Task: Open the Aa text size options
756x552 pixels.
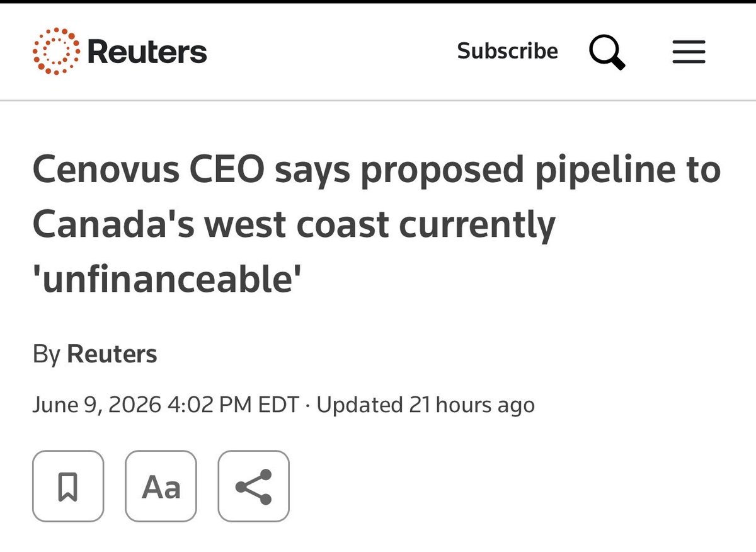Action: pos(161,486)
